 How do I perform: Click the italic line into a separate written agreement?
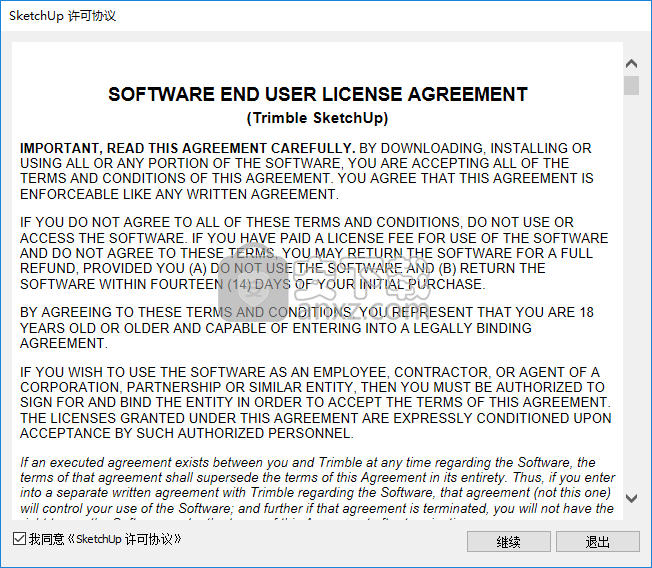pyautogui.click(x=315, y=493)
